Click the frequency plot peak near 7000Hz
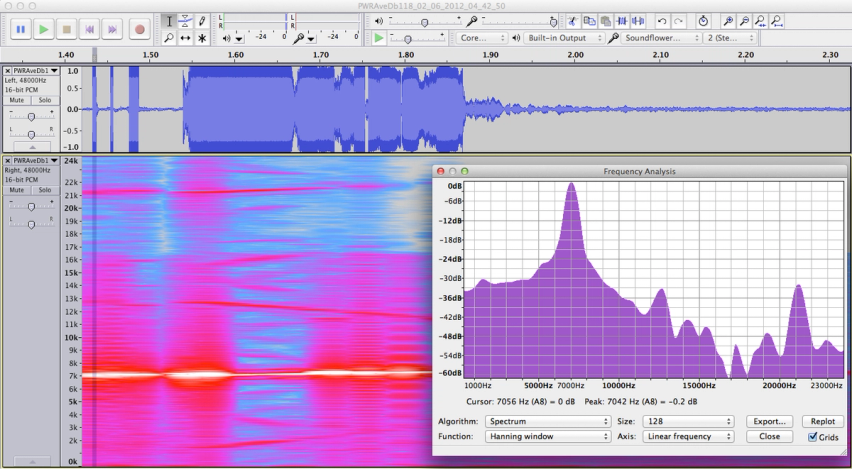 (572, 185)
